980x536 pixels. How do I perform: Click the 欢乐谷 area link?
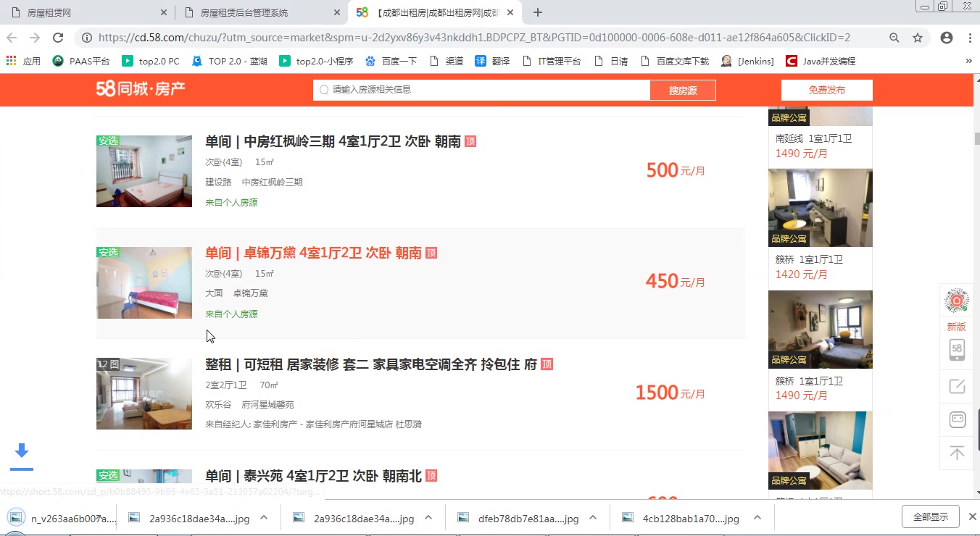218,405
